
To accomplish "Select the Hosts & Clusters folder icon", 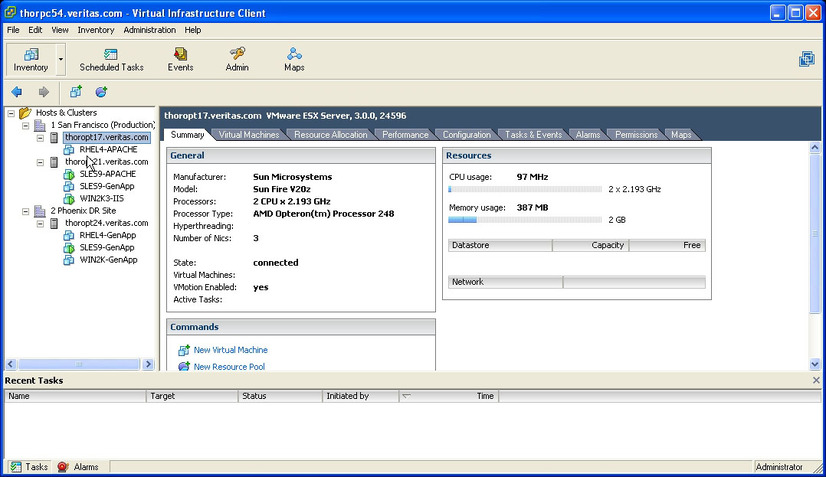I will coord(25,112).
